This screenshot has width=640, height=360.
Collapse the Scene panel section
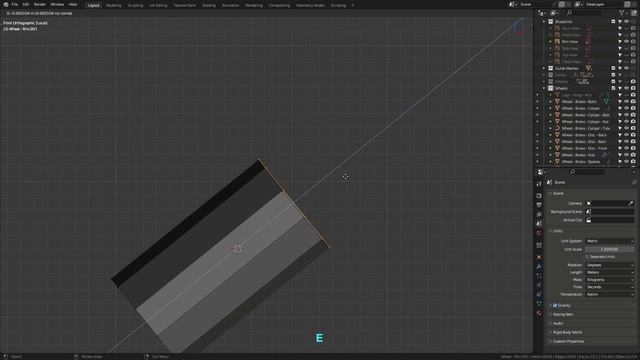[x=551, y=193]
